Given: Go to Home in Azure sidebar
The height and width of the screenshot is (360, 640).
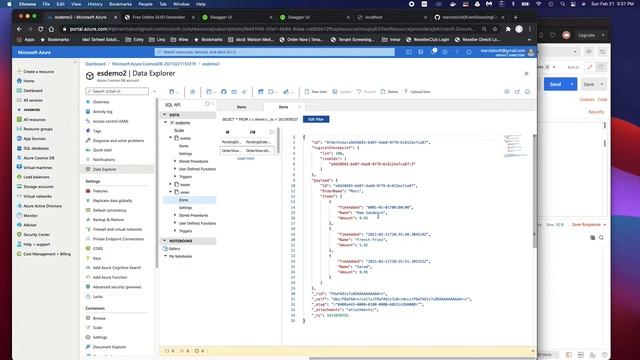Looking at the screenshot, I should 25,81.
